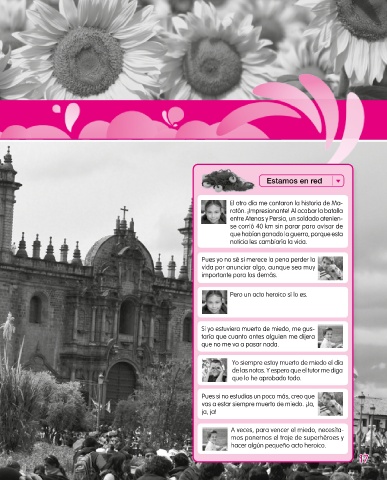Select child avatar beside "A veces, para vencer"

[x=215, y=439]
